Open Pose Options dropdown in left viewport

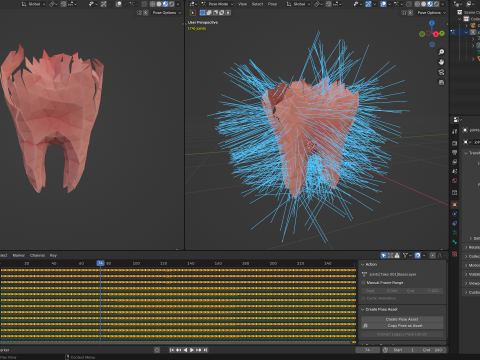click(167, 13)
